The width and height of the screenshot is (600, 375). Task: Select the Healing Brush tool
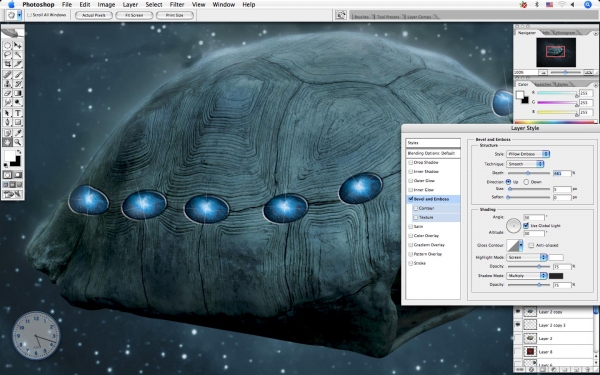[8, 75]
